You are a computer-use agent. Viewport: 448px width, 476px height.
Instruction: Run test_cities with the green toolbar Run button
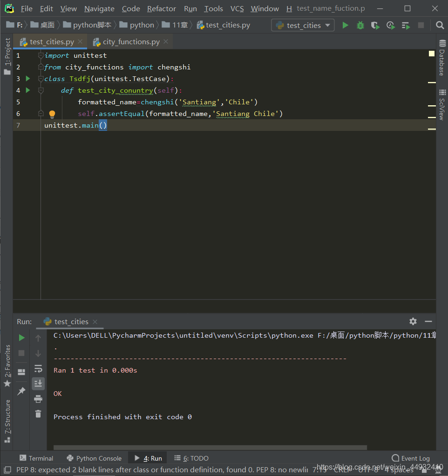point(346,25)
